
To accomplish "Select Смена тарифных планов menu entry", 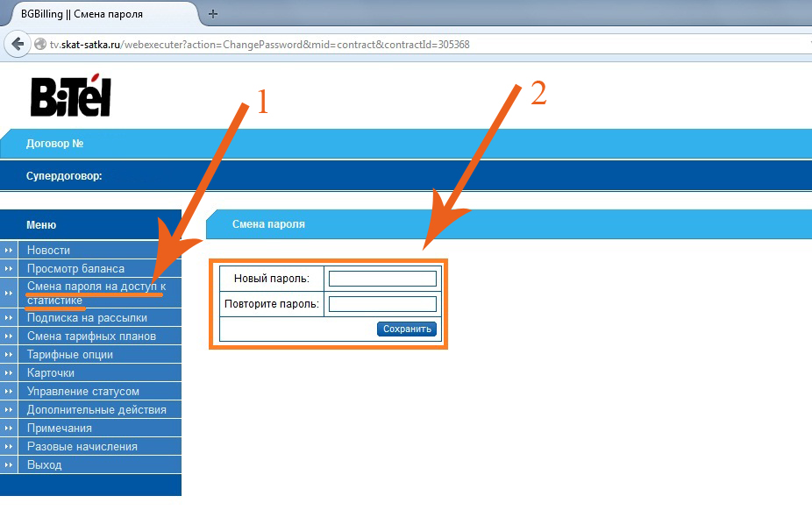I will coord(91,336).
